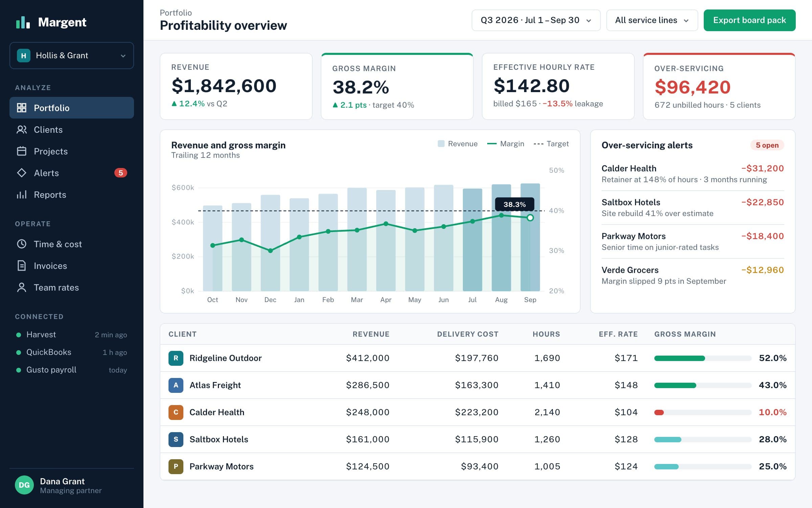Viewport: 812px width, 508px height.
Task: Click the red Alerts count badge
Action: 120,173
